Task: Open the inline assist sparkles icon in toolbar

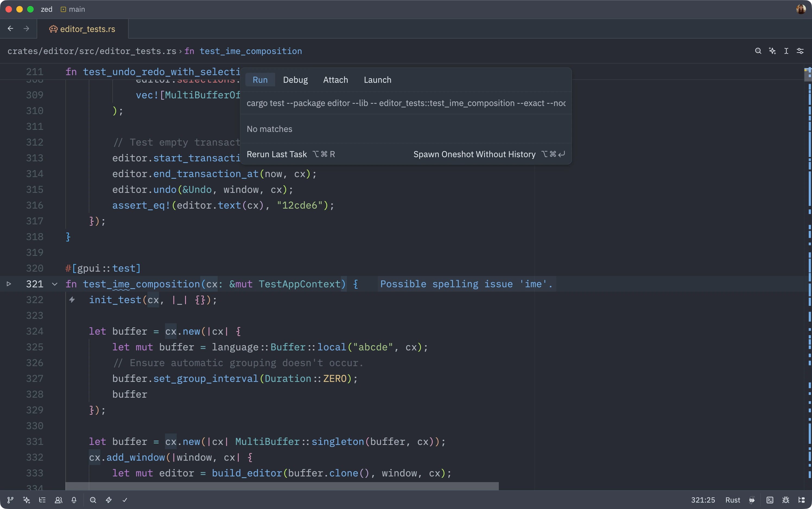Action: [x=772, y=51]
